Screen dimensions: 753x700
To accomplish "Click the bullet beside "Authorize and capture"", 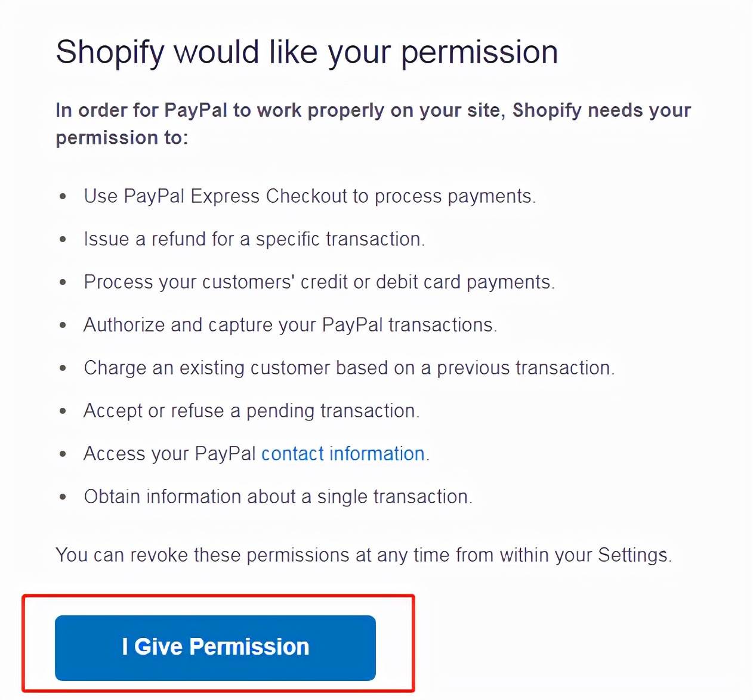I will (63, 325).
